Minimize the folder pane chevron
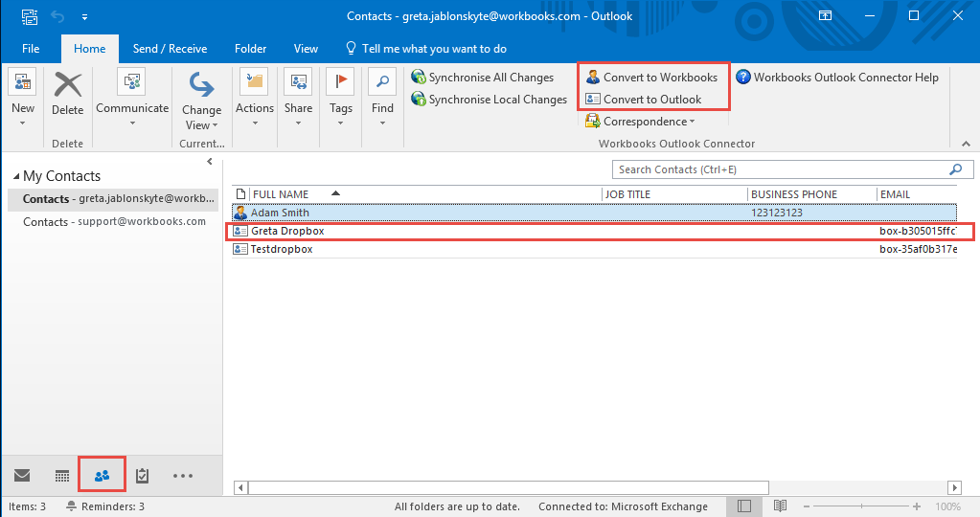Viewport: 980px width, 517px height. 210,161
